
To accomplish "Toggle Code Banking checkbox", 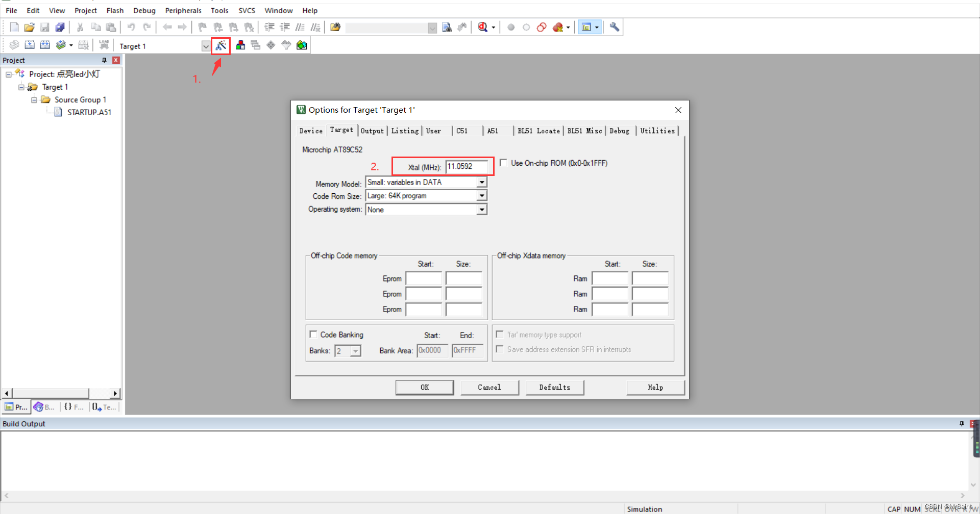I will [x=313, y=335].
